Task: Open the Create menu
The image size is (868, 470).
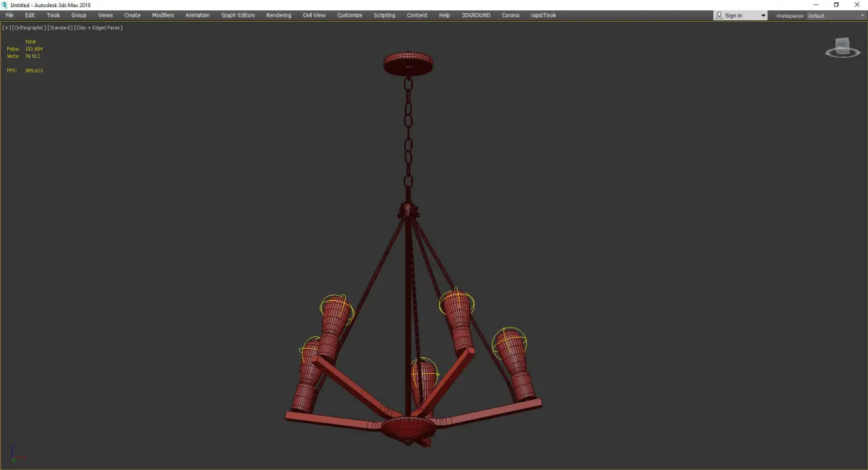Action: pyautogui.click(x=132, y=15)
